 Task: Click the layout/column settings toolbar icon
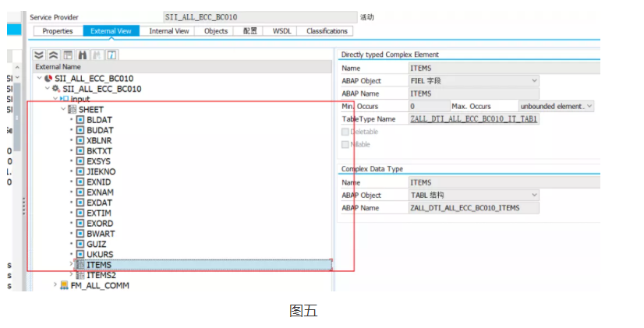pos(68,55)
